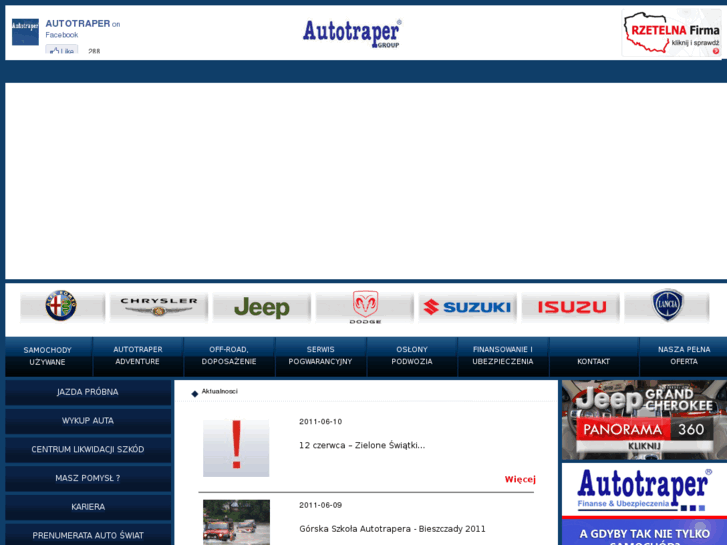Screen dimensions: 727x545
Task: Click the main white slideshow banner area
Action: [x=366, y=181]
